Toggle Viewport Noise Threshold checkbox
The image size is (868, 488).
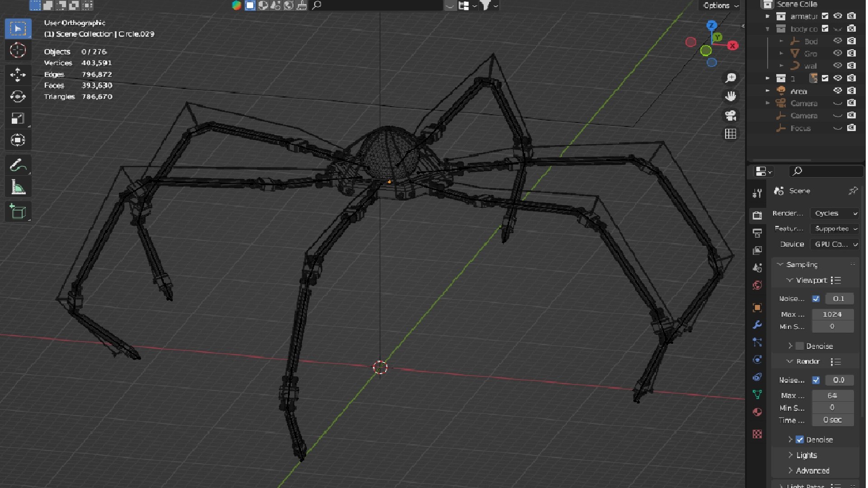click(x=816, y=299)
